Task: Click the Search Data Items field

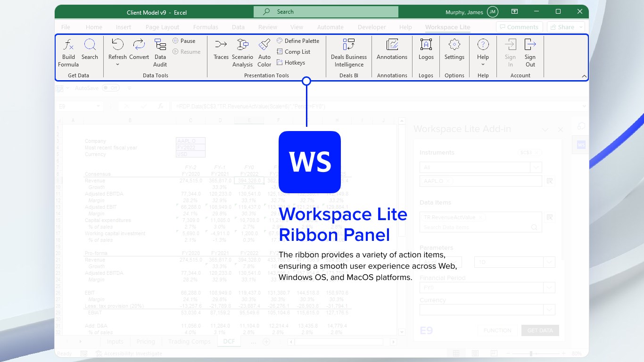Action: (x=480, y=227)
